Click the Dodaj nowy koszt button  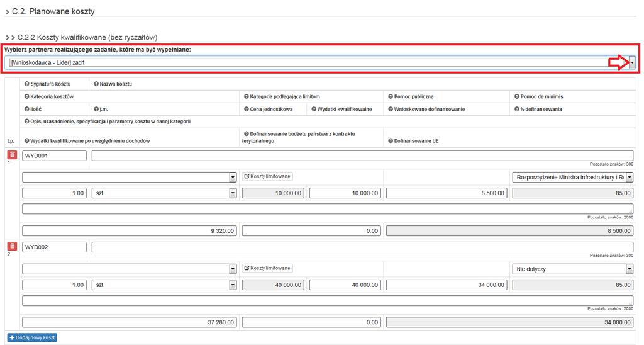[x=32, y=337]
